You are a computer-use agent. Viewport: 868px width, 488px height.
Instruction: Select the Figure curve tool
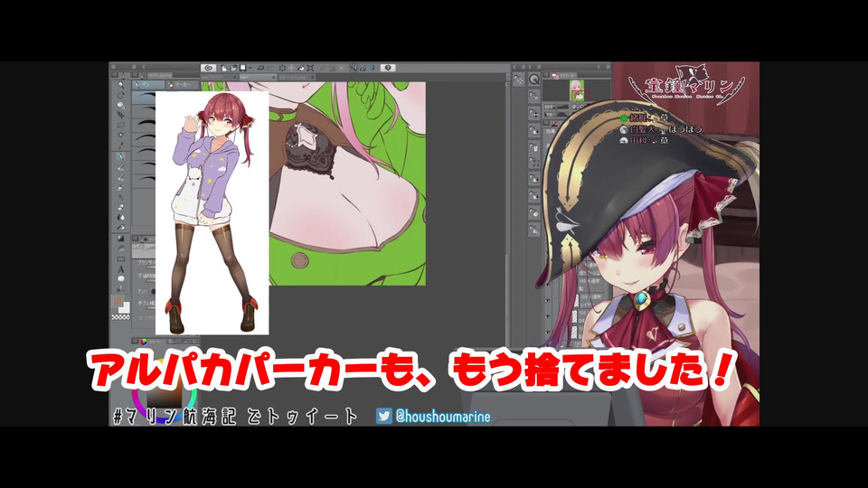pos(120,249)
